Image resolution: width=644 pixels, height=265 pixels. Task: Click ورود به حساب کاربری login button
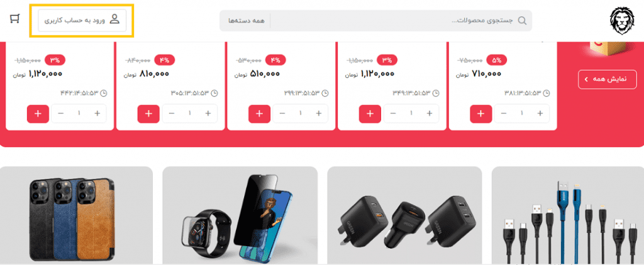(x=82, y=20)
